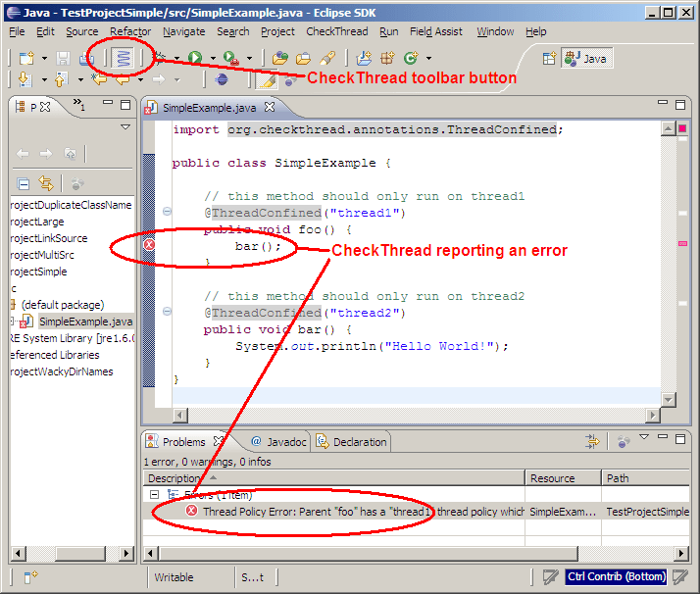This screenshot has width=700, height=594.
Task: Show the hidden views list chevron
Action: 79,104
